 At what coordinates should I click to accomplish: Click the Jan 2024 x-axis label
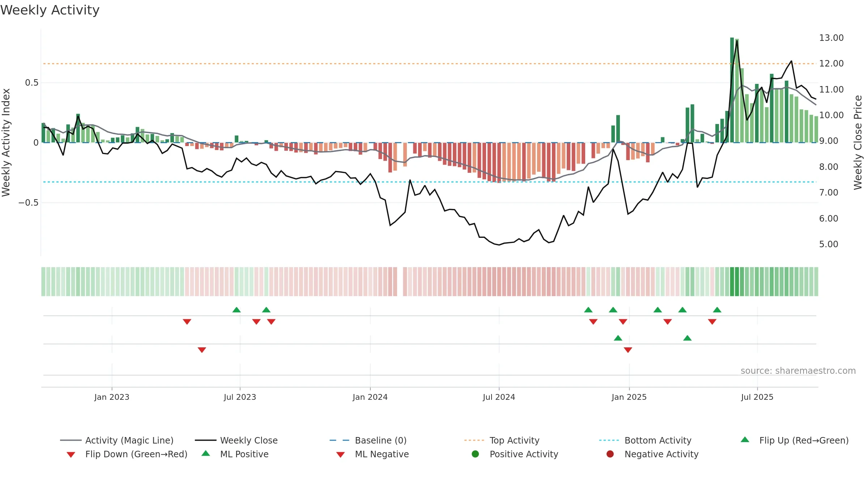[x=370, y=397]
